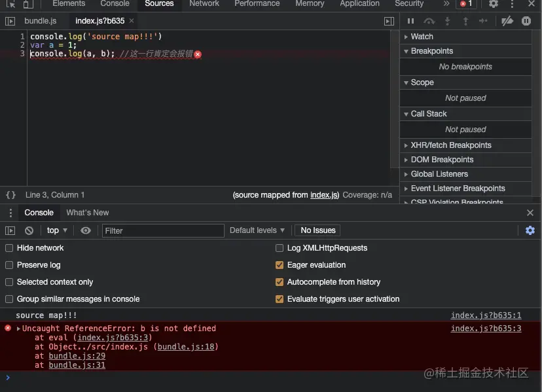Uncheck Evaluate triggers user activation
Screen dimensions: 542x392
point(280,299)
